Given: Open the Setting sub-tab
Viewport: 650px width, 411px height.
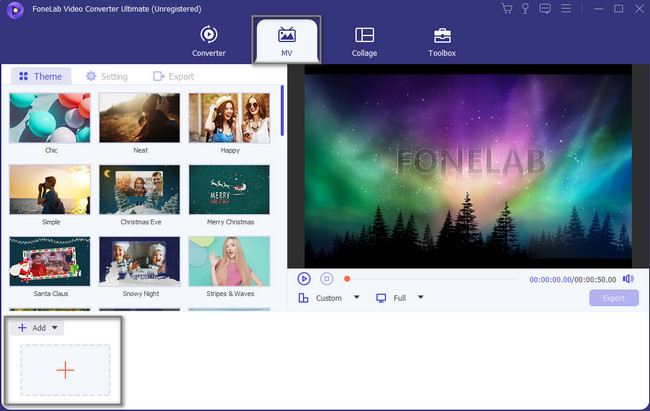Looking at the screenshot, I should (107, 76).
